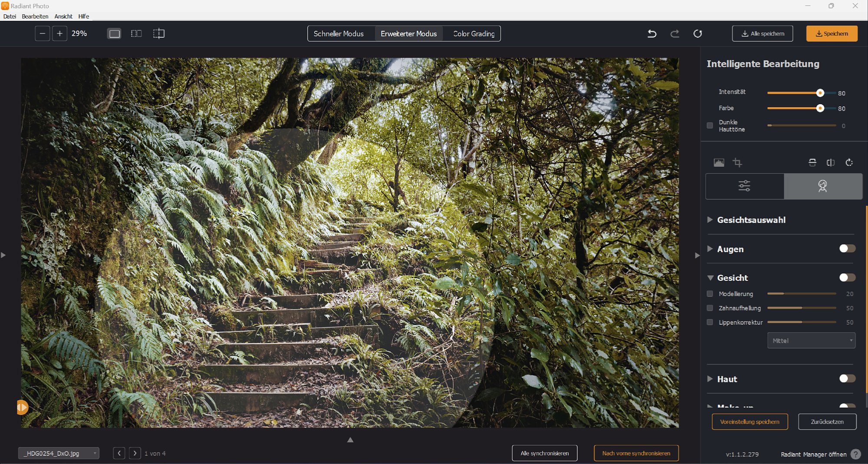Click the flip horizontal icon
868x464 pixels.
click(831, 162)
